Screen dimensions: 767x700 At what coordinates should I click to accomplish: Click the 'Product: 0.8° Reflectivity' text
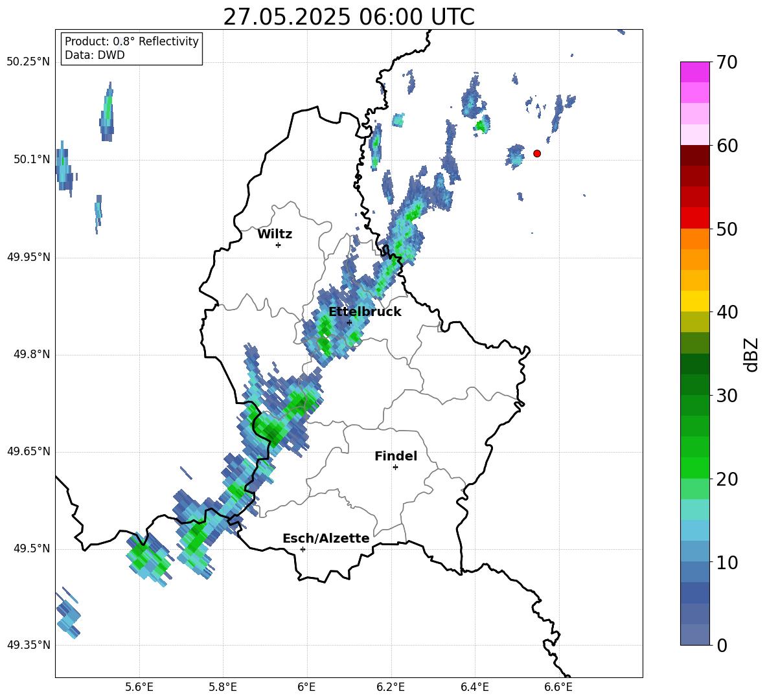coord(132,41)
